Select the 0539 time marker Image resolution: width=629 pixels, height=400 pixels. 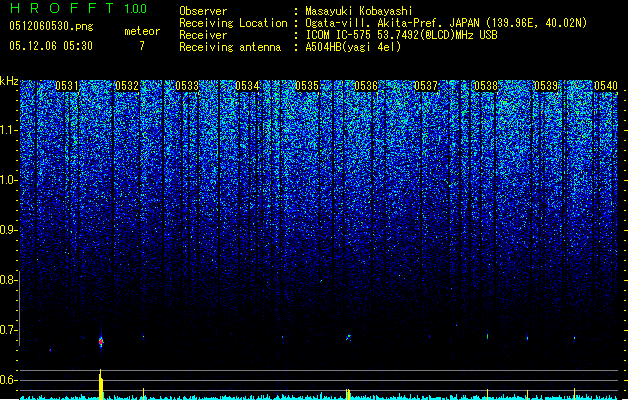tap(546, 86)
